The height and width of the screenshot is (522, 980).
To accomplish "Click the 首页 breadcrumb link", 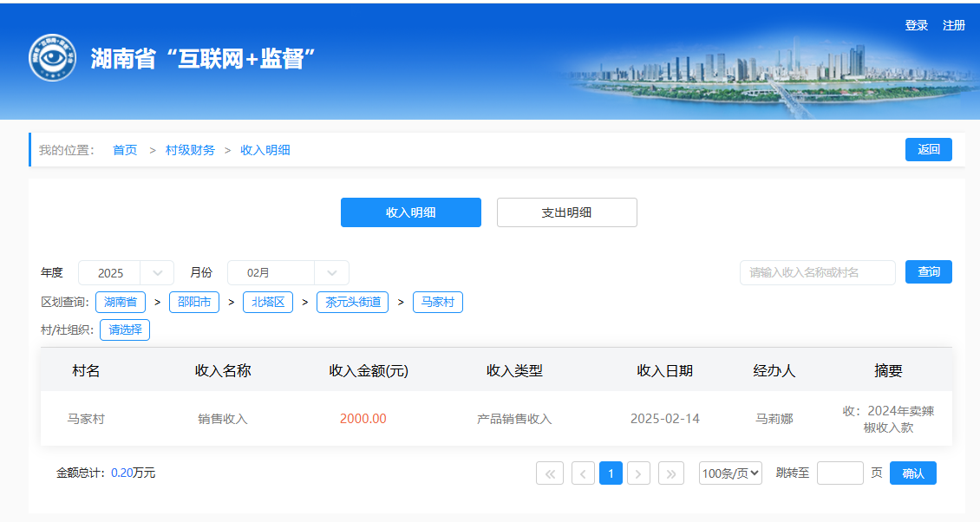I will point(125,150).
